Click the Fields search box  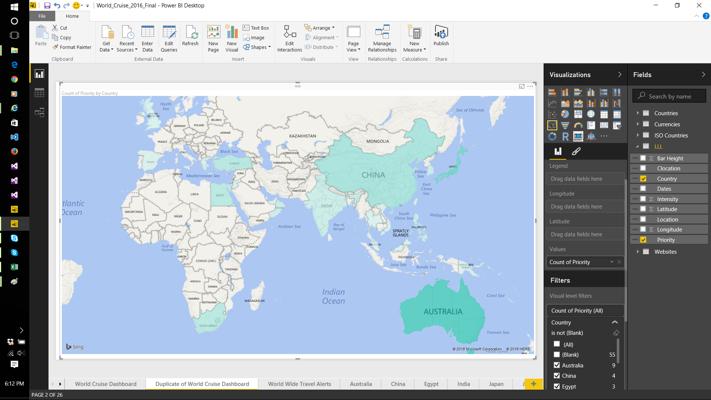point(669,96)
